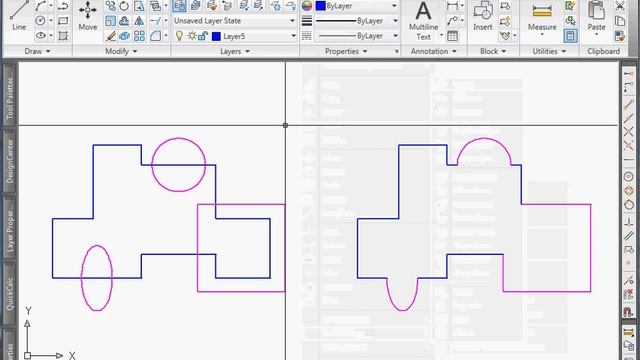Image resolution: width=640 pixels, height=360 pixels.
Task: Open the QuickCalc side tab
Action: [10, 294]
